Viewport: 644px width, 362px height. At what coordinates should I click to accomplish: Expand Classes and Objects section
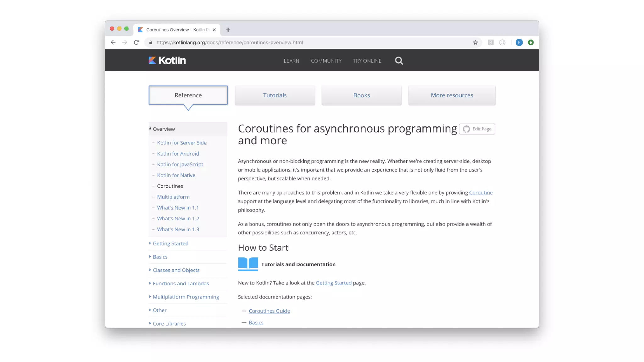176,270
